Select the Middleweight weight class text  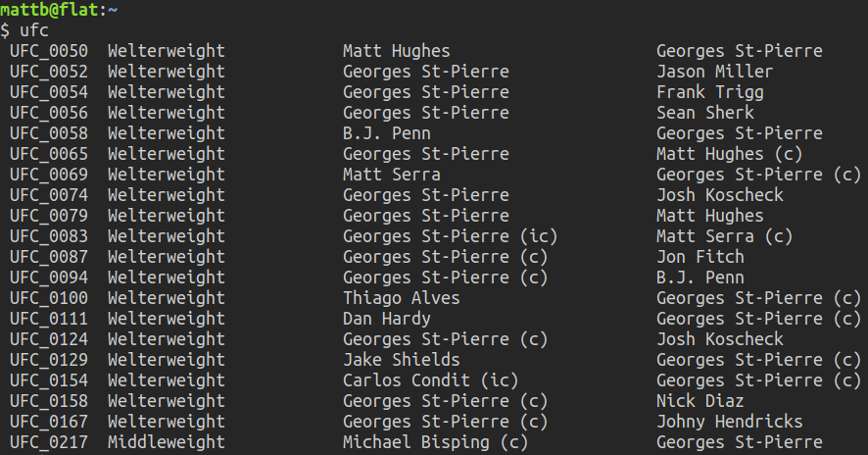tap(166, 442)
